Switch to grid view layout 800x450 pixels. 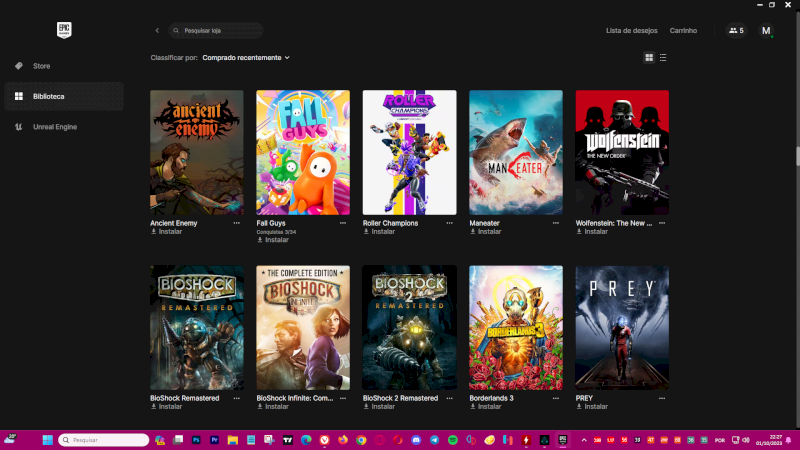coord(649,58)
